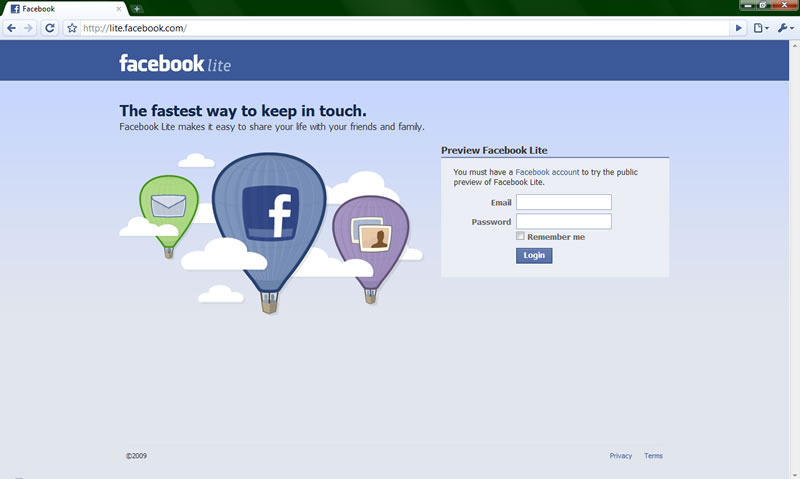800x479 pixels.
Task: Enable the Remember me checkbox
Action: point(520,236)
